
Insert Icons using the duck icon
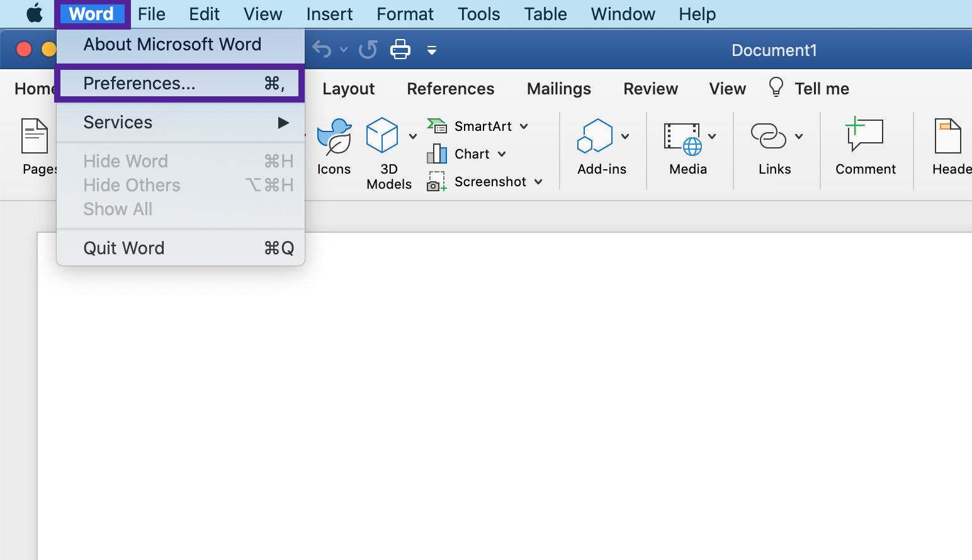tap(334, 136)
